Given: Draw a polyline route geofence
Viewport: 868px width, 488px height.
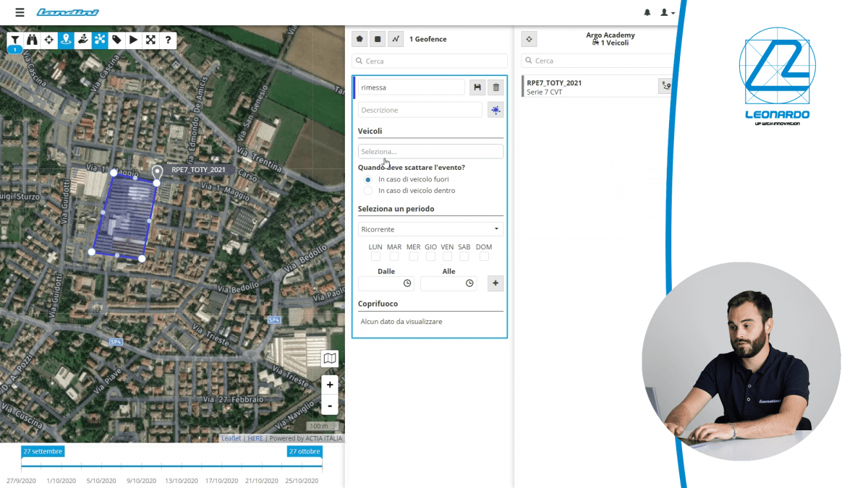Looking at the screenshot, I should 395,39.
